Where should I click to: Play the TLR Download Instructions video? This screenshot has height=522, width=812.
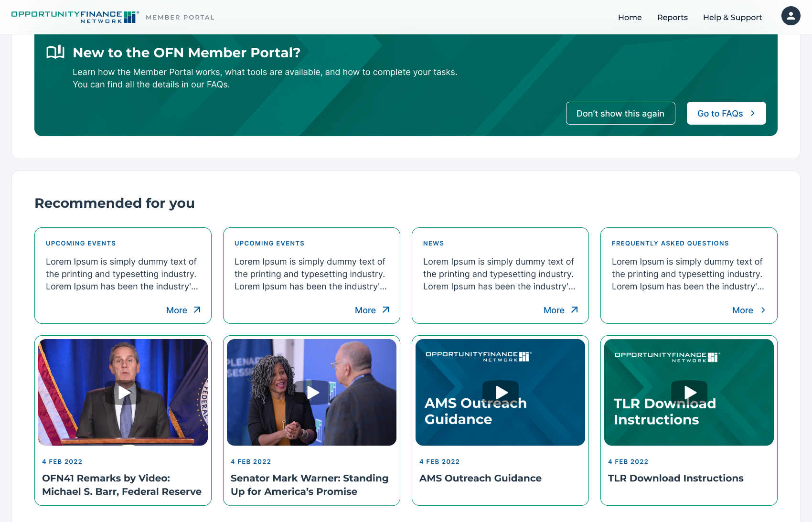[689, 393]
